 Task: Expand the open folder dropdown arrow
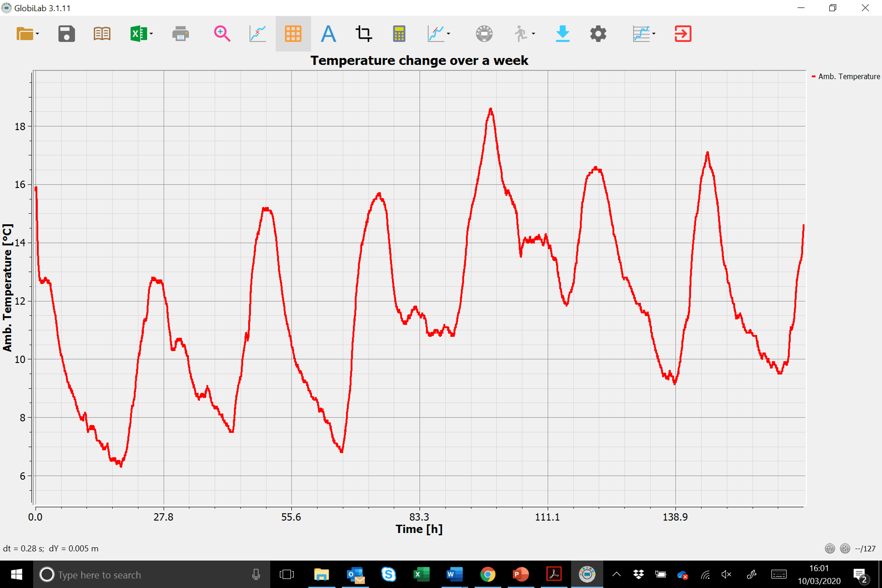coord(37,34)
